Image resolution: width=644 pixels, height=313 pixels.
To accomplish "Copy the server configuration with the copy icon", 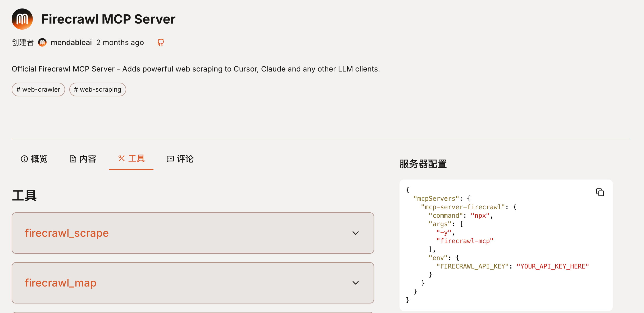I will click(x=600, y=192).
